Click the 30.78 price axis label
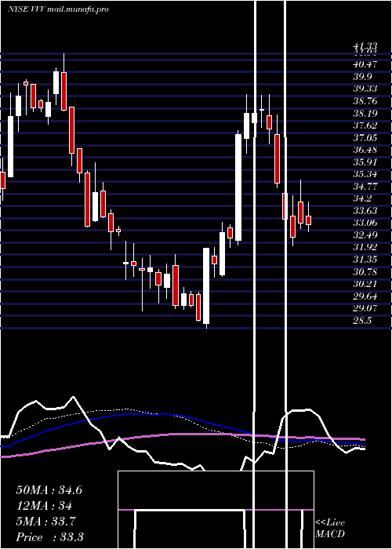392x549 pixels. coord(365,271)
